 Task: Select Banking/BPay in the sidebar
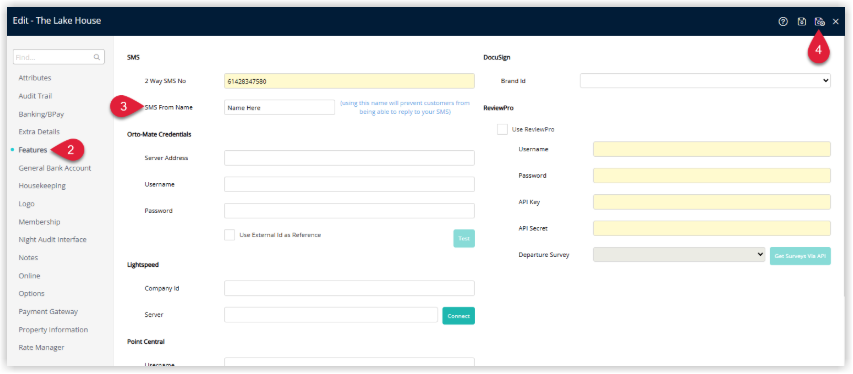click(41, 114)
